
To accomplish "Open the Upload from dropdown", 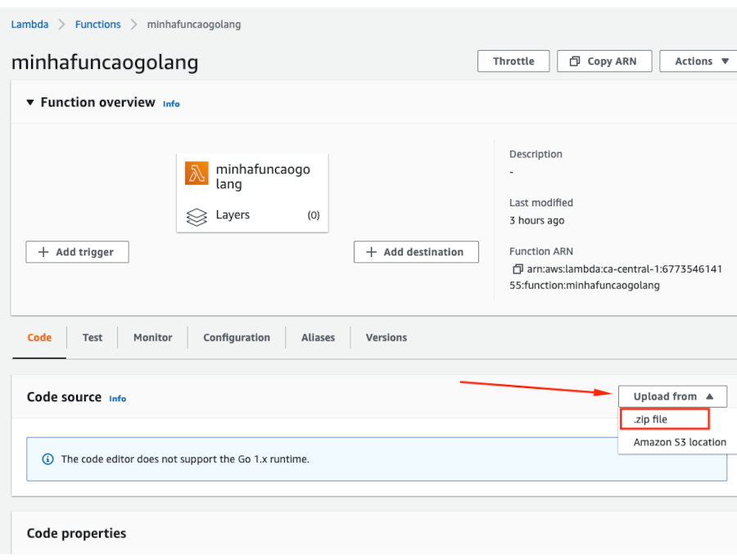I will tap(671, 396).
